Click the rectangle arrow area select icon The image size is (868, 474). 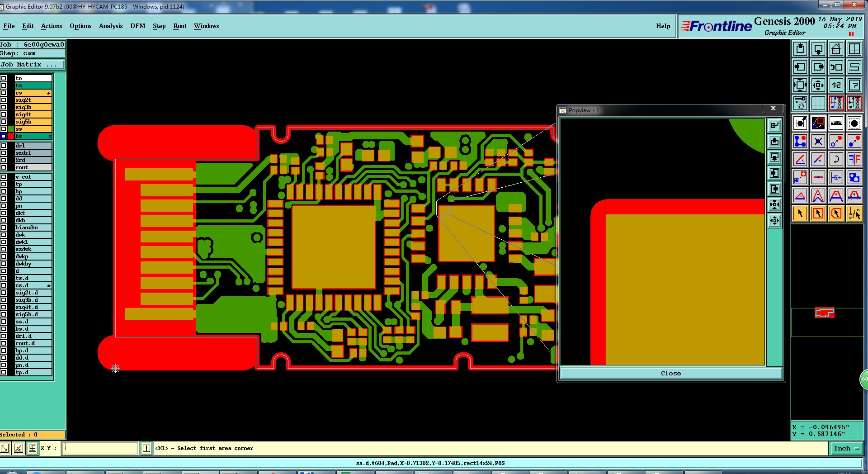(x=818, y=213)
